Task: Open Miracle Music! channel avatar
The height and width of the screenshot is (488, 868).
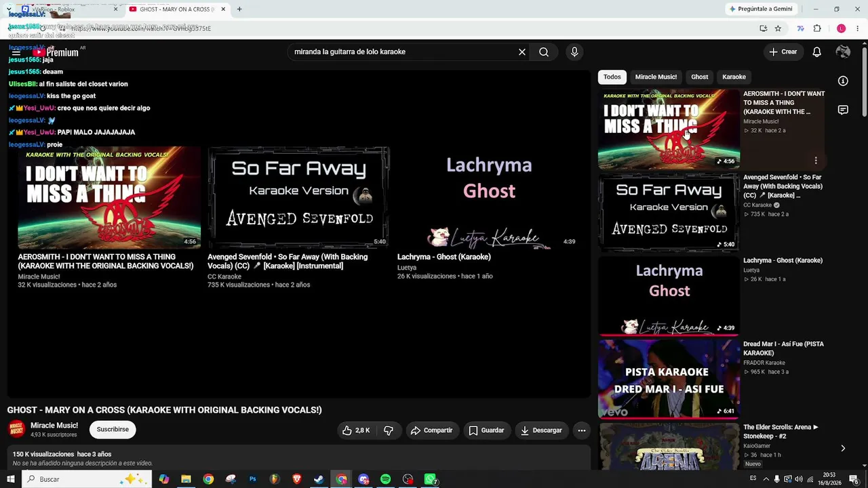Action: tap(16, 430)
